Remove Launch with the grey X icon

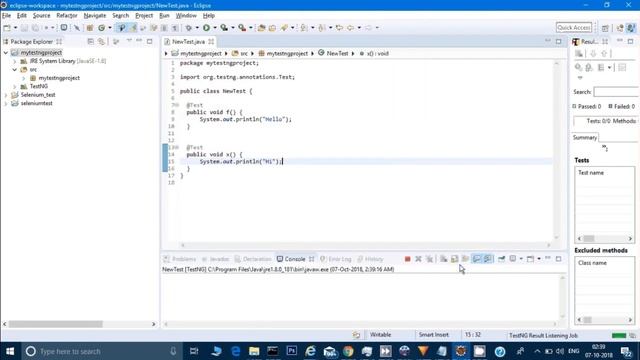click(x=418, y=259)
